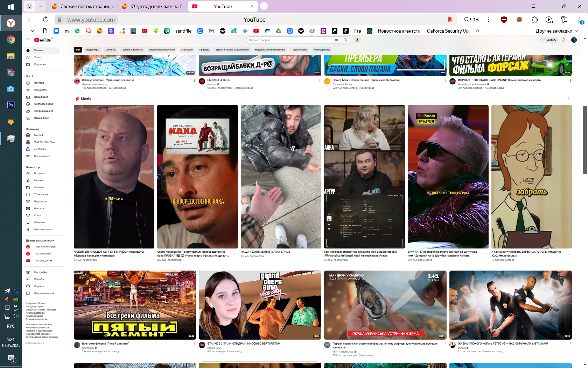Image resolution: width=588 pixels, height=368 pixels.
Task: Open Shorts in the left sidebar
Action: point(38,57)
